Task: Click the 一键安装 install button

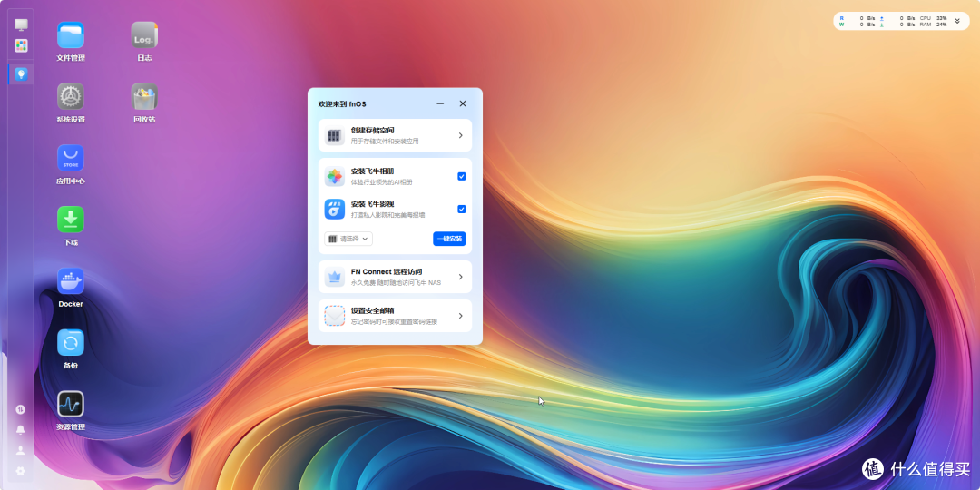Action: coord(449,239)
